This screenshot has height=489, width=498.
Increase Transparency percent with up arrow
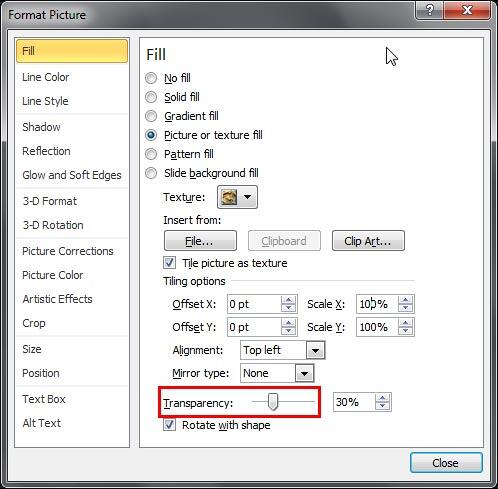tap(382, 398)
